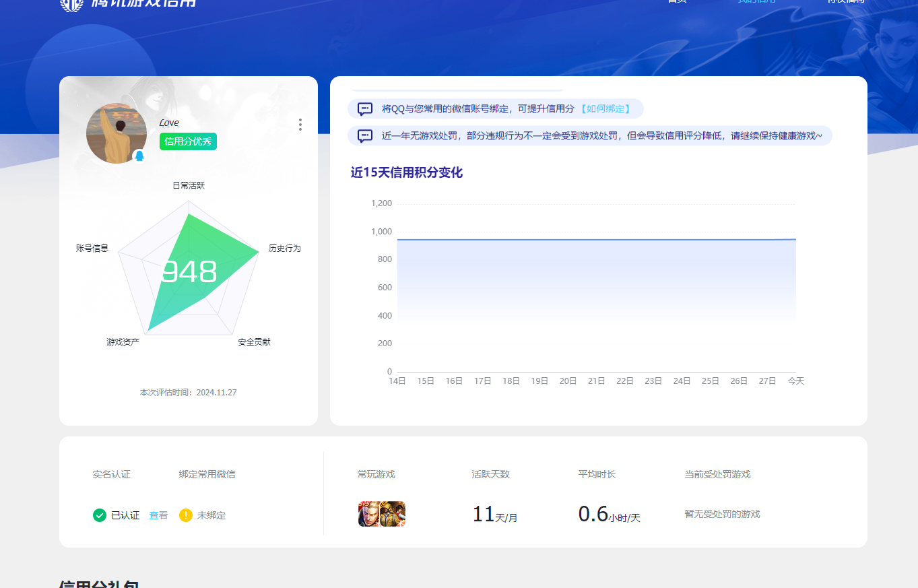The height and width of the screenshot is (588, 918).
Task: Click the 日常活跃 radar label
Action: [x=189, y=185]
